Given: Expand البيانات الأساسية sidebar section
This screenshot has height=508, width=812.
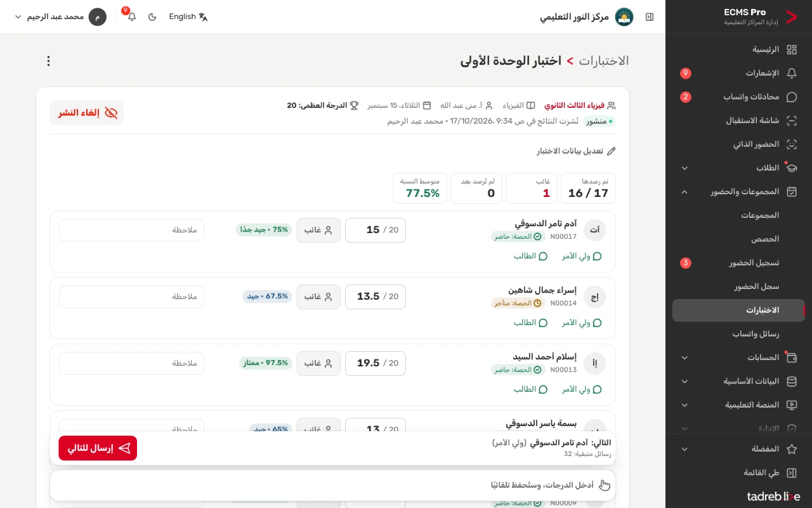Looking at the screenshot, I should 738,382.
